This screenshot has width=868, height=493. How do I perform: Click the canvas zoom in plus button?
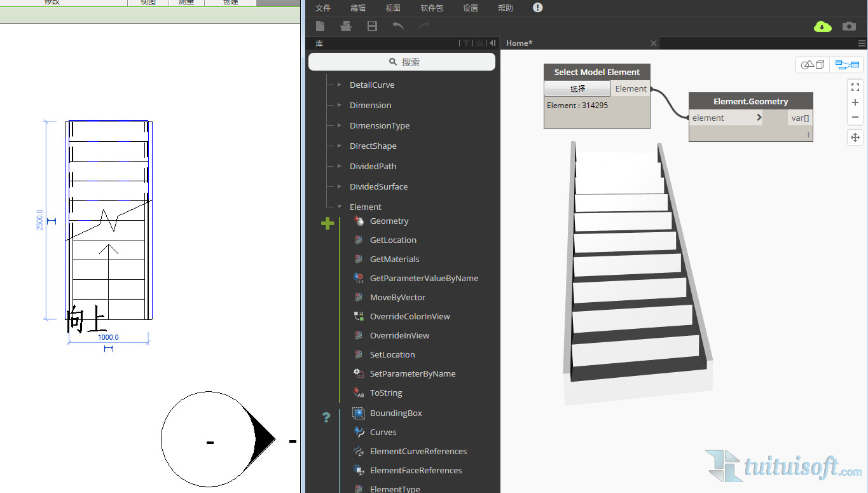click(x=855, y=102)
